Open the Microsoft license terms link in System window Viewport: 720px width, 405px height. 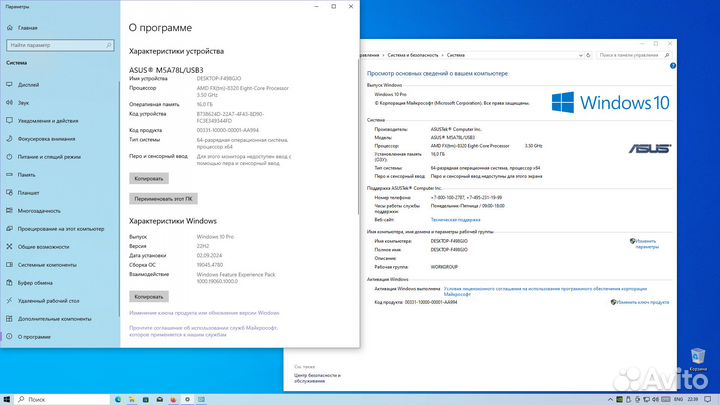(545, 291)
